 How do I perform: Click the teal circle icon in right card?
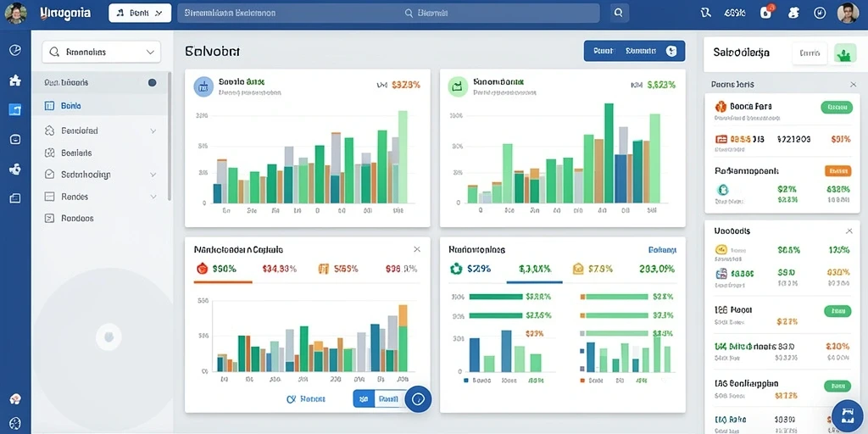pos(722,190)
